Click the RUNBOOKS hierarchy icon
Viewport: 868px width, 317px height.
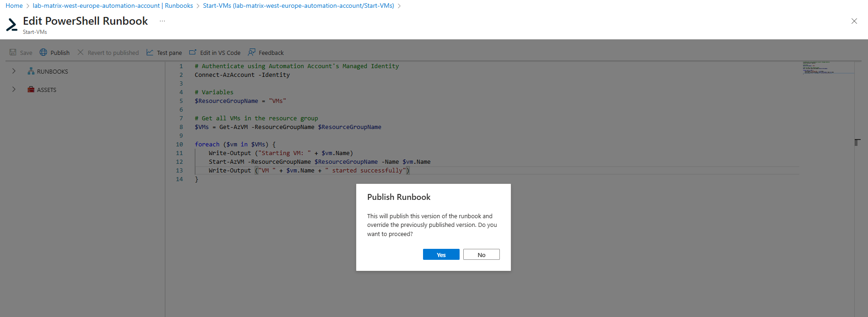pyautogui.click(x=31, y=71)
